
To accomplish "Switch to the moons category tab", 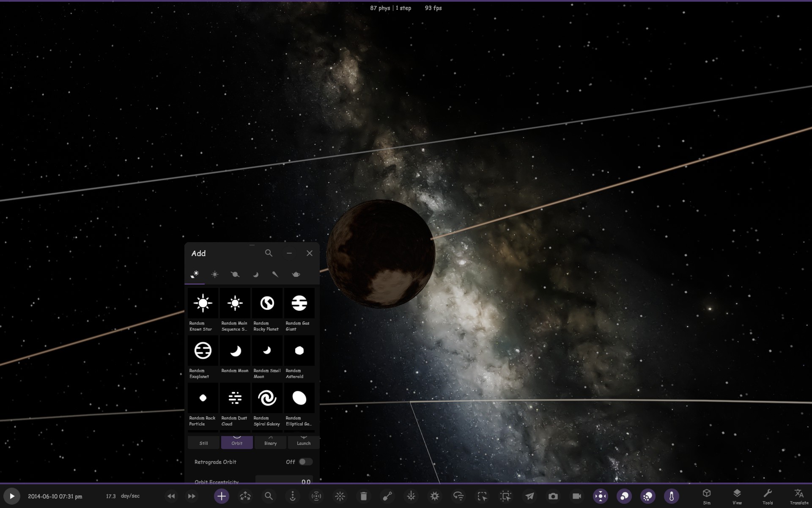I will pos(255,274).
